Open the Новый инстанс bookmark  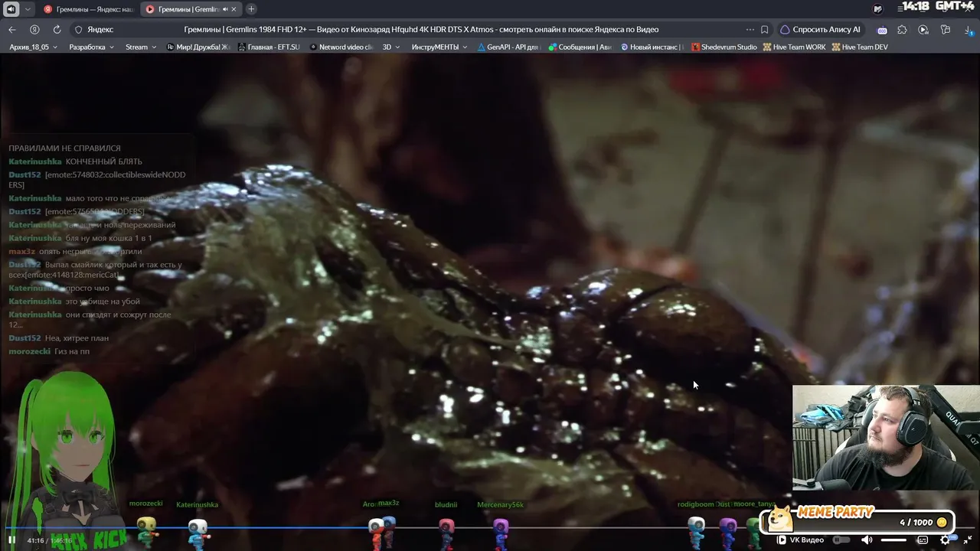[x=652, y=47]
